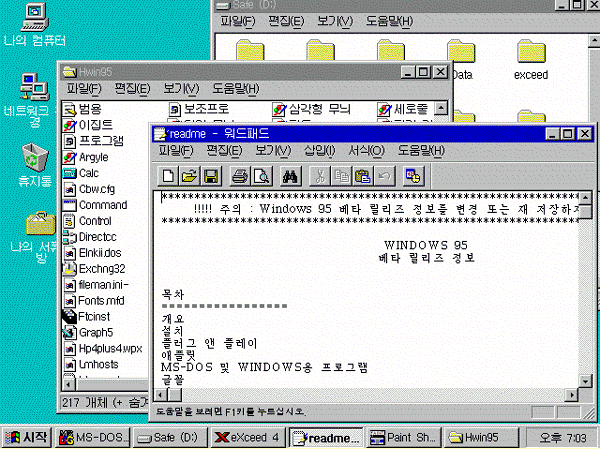Select the Calc file icon in Hwin95 window

click(81, 173)
